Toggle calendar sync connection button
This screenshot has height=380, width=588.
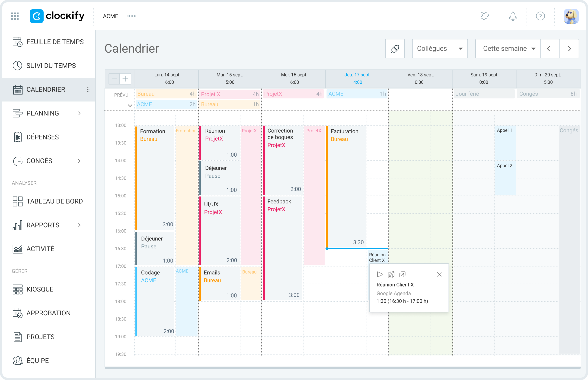(x=395, y=48)
